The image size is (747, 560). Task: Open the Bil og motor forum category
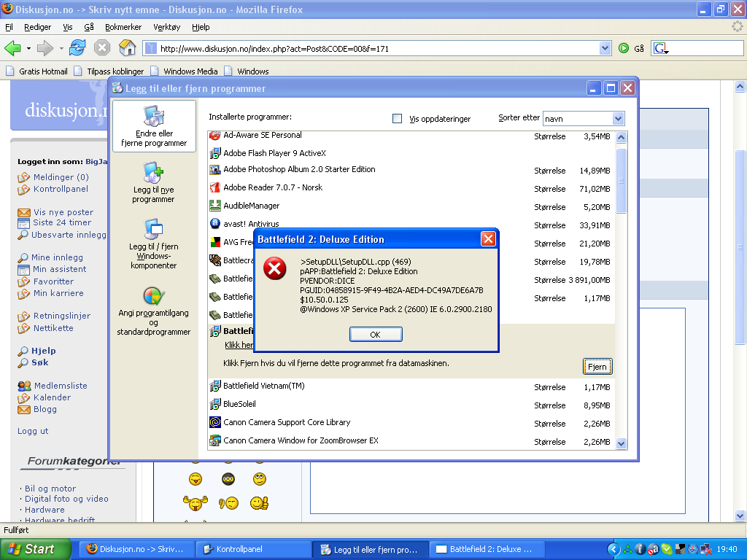[50, 489]
